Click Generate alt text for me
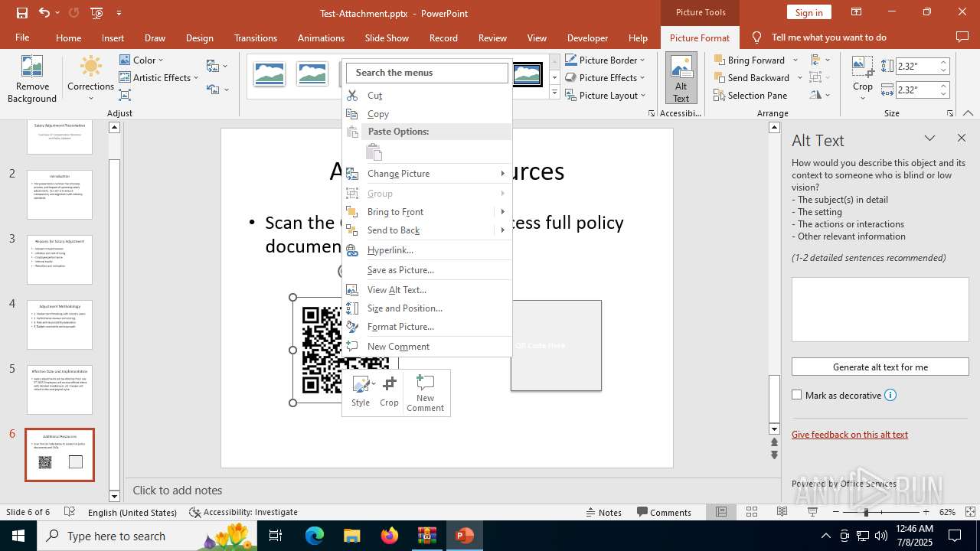980x551 pixels. pos(880,367)
